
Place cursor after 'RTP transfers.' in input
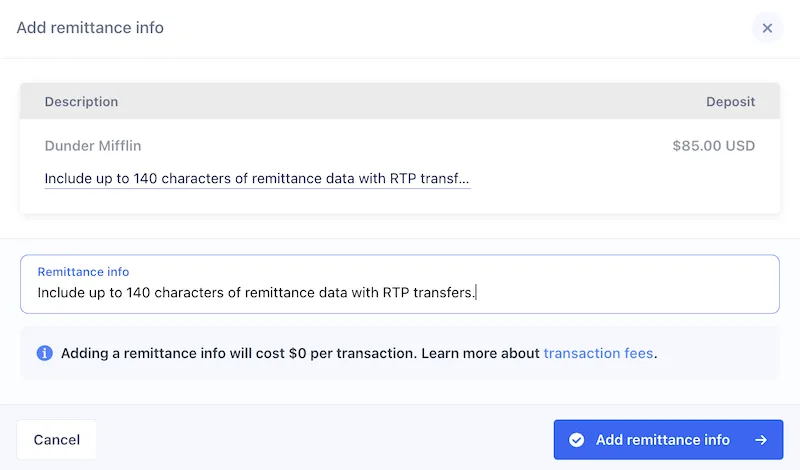[478, 293]
